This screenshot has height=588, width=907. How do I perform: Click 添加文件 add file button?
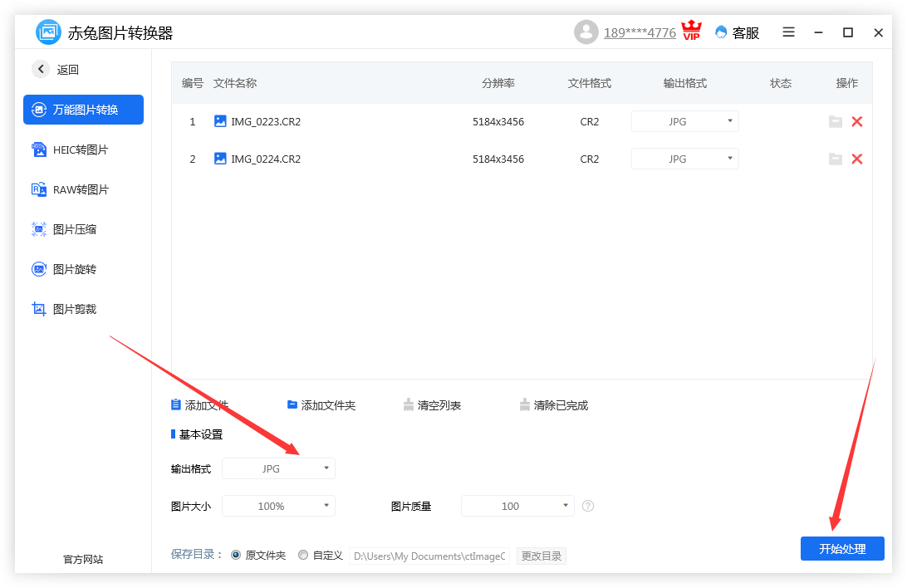point(199,405)
